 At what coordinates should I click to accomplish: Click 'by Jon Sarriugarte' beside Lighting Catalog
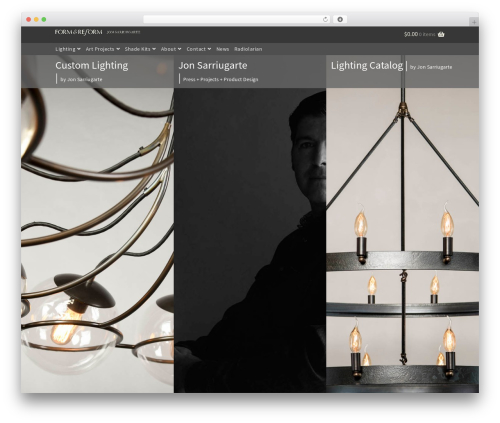coord(431,67)
